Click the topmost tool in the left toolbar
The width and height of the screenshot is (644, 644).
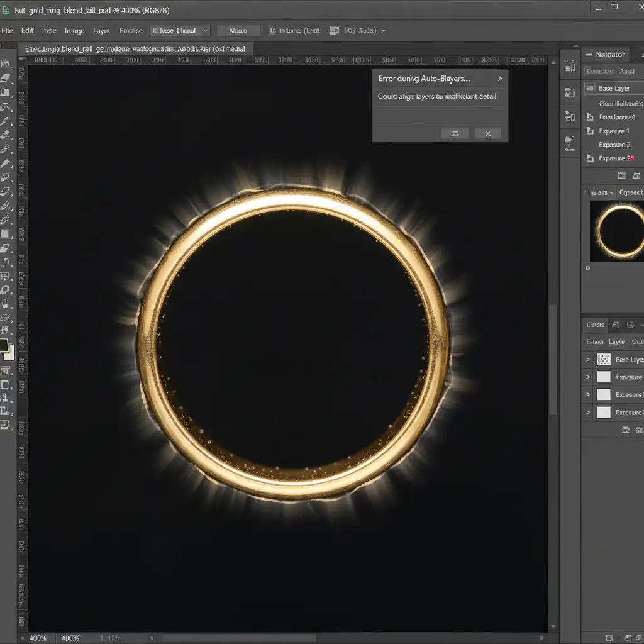[x=6, y=64]
